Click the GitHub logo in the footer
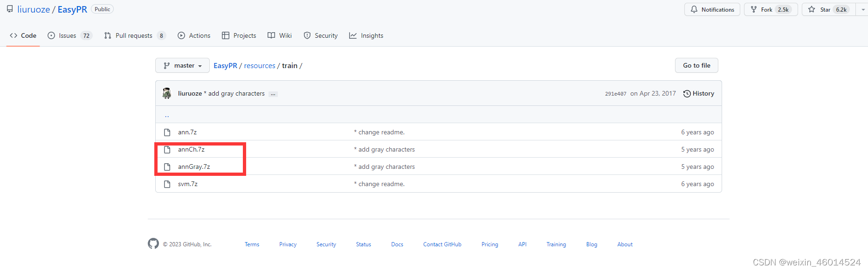The height and width of the screenshot is (271, 868). click(153, 243)
